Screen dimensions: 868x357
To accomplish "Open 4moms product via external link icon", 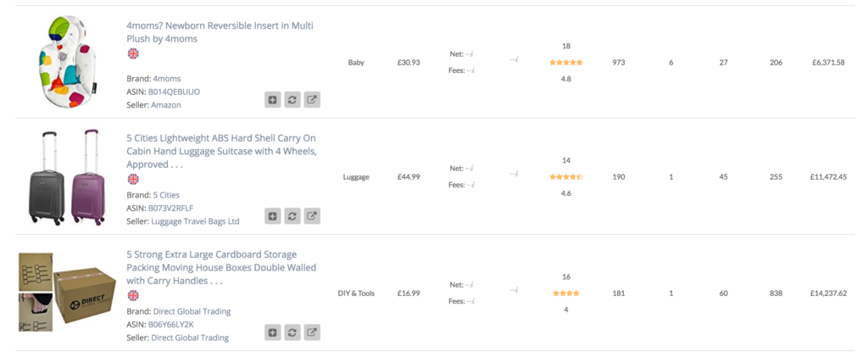I will pos(312,100).
